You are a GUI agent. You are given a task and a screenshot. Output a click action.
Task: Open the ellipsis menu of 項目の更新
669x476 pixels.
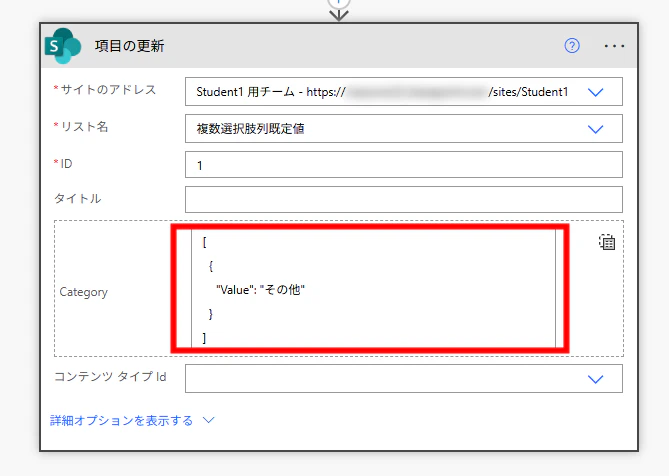tap(614, 46)
